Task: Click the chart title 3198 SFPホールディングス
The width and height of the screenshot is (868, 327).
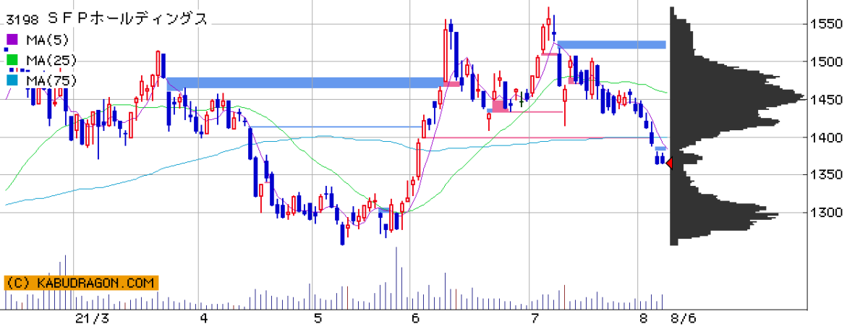Action: click(x=106, y=20)
